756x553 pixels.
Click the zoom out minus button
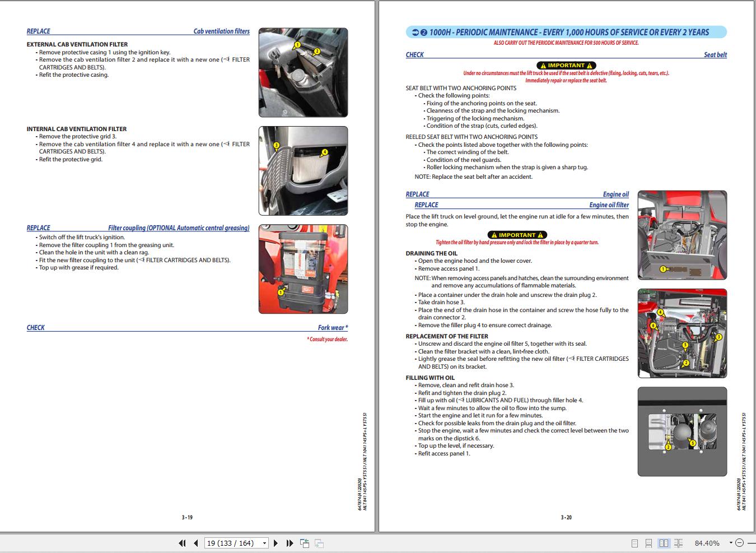point(740,543)
